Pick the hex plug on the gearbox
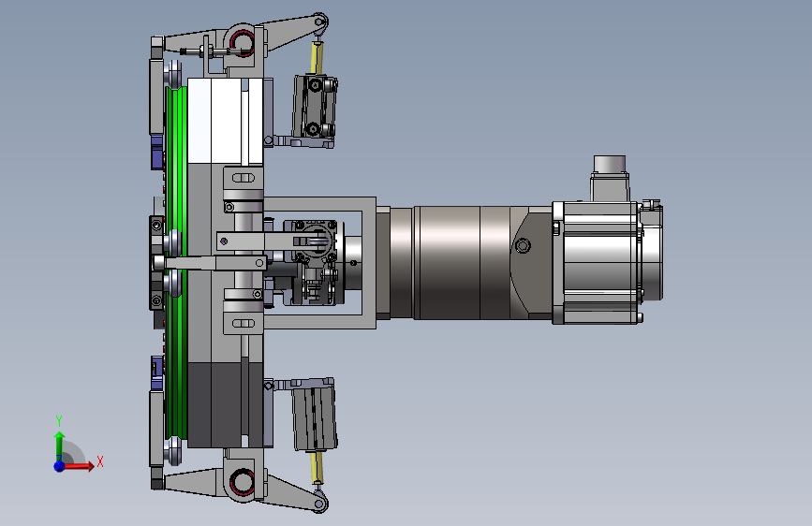Screen dimensions: 812x526 [523, 245]
